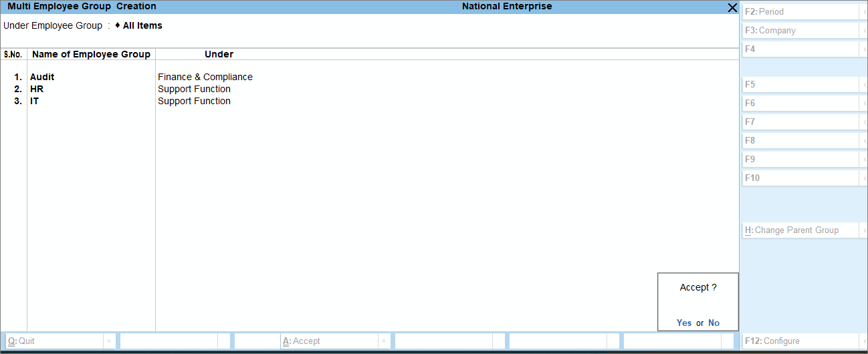Select the HR employee group name

[x=37, y=89]
